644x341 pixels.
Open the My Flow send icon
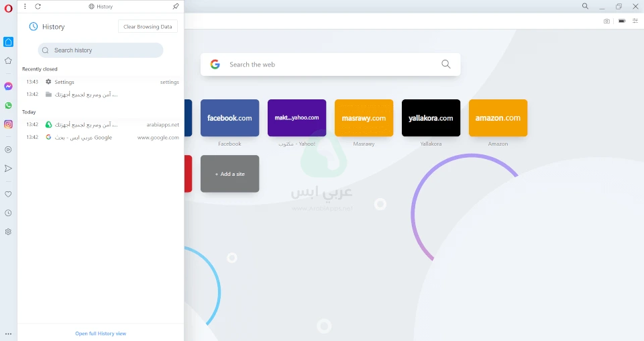8,168
